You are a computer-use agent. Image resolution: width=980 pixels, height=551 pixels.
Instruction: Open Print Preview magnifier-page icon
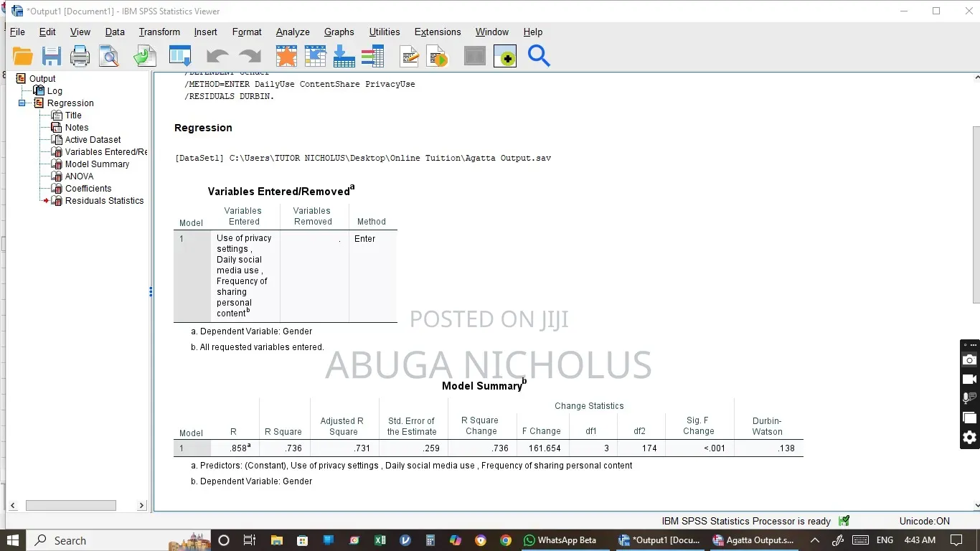click(109, 56)
